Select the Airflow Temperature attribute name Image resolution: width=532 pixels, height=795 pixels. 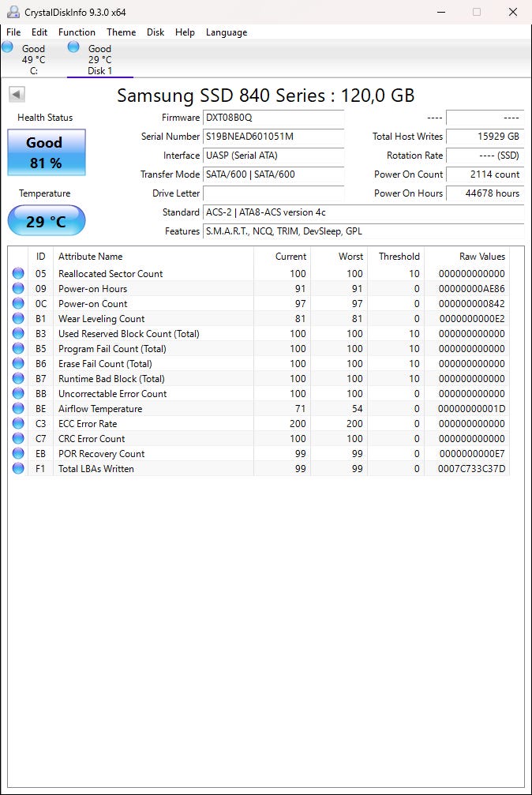pyautogui.click(x=100, y=409)
